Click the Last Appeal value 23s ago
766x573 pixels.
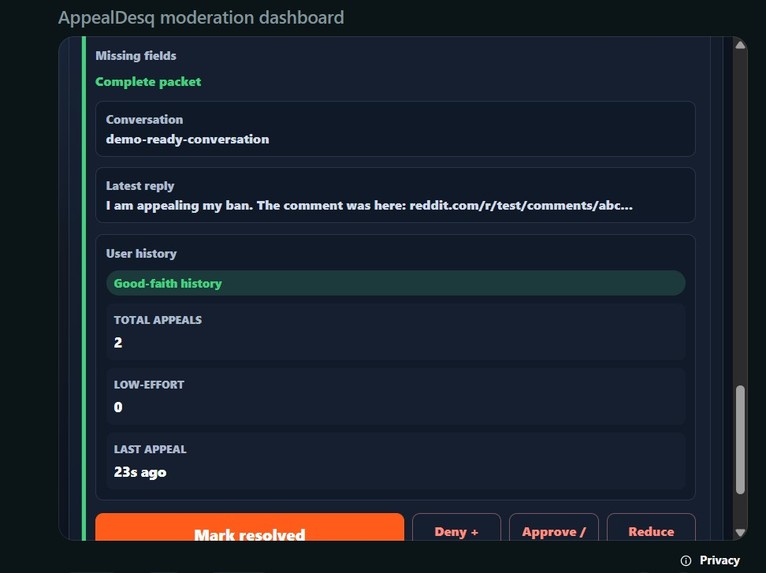[140, 472]
